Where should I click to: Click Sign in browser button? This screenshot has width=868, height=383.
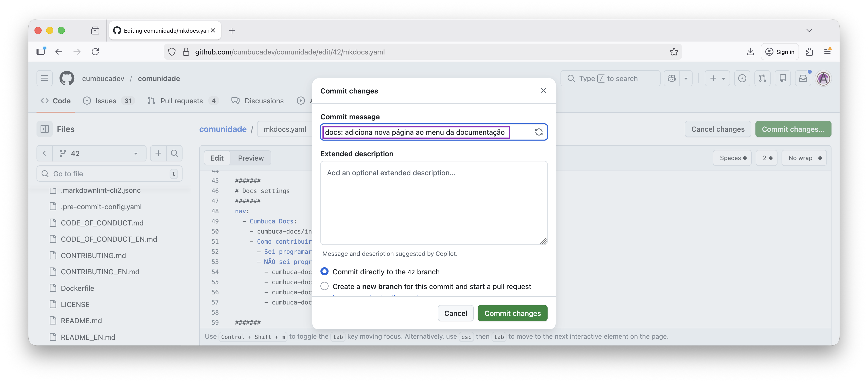pyautogui.click(x=780, y=51)
